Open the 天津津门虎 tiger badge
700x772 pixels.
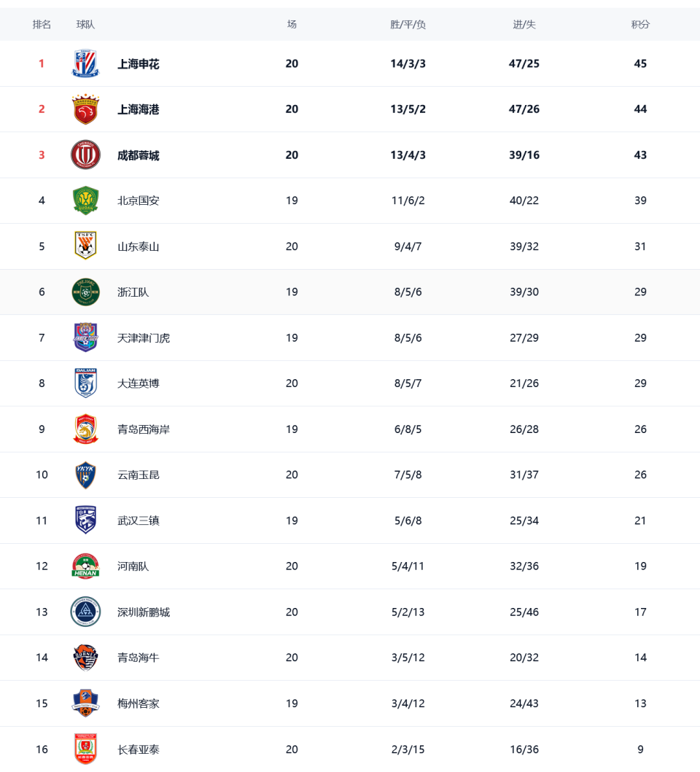tap(85, 338)
